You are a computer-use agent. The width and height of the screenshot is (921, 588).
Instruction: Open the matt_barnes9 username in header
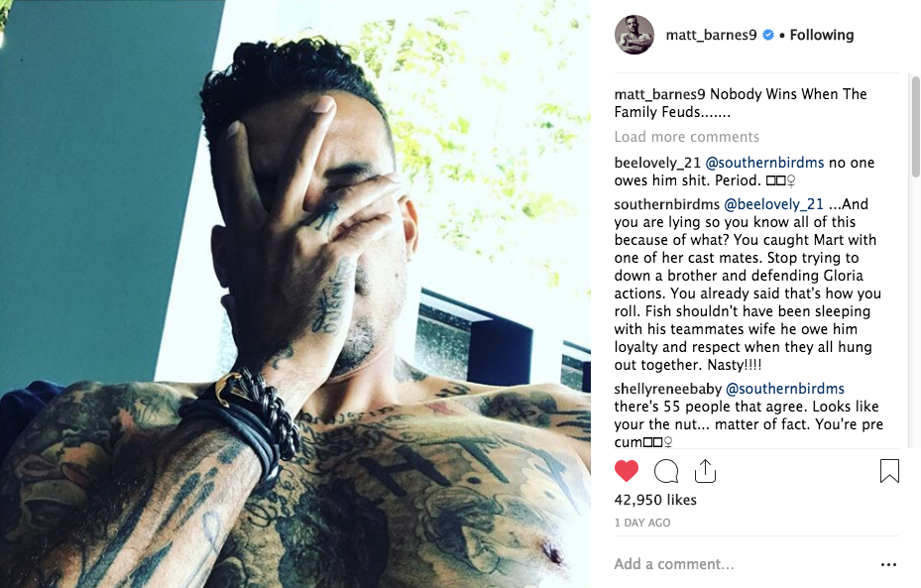(x=711, y=36)
